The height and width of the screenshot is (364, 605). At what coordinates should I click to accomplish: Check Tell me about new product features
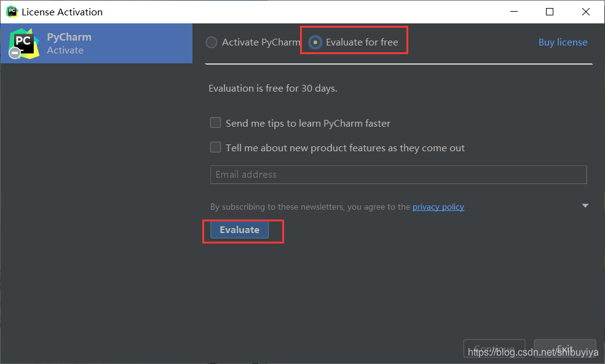click(215, 148)
